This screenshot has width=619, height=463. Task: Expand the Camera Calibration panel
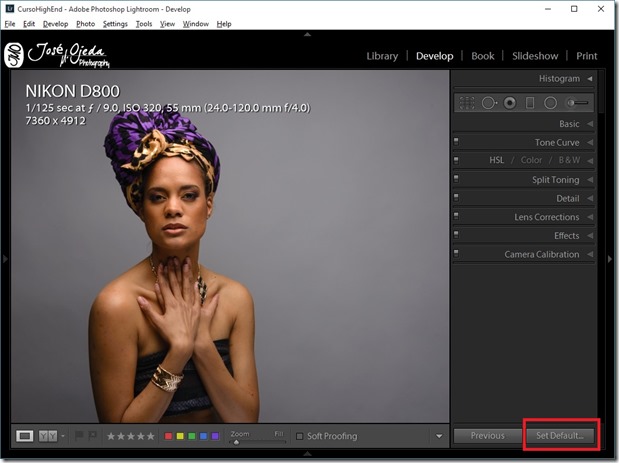pyautogui.click(x=590, y=254)
